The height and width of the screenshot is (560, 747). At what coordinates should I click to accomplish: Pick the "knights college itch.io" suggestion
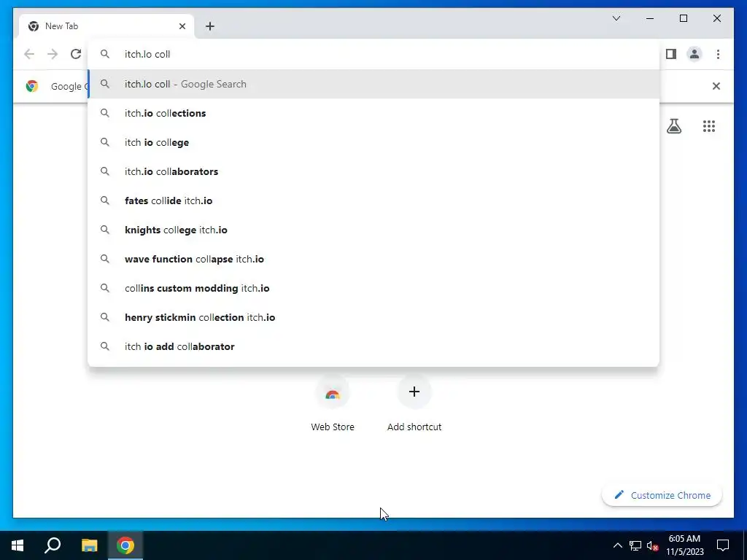pyautogui.click(x=373, y=230)
